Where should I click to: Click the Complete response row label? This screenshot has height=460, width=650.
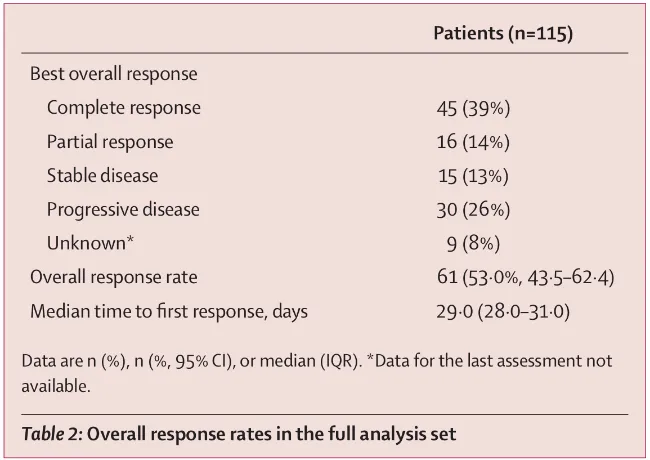click(123, 108)
